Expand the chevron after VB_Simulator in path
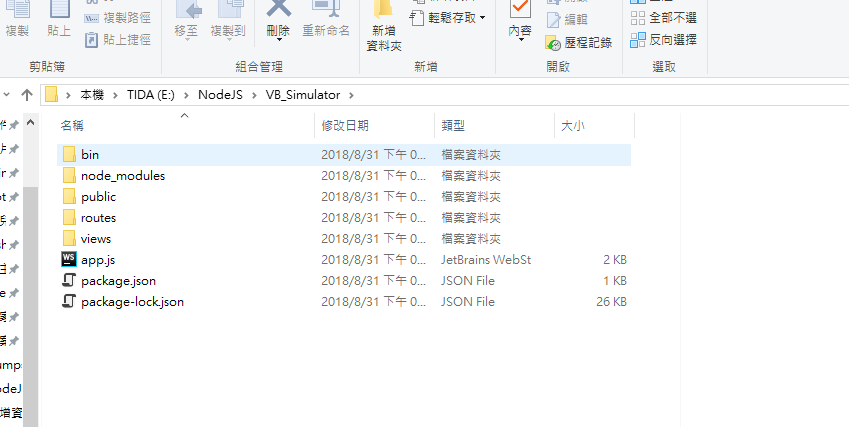This screenshot has width=849, height=427. tap(351, 95)
